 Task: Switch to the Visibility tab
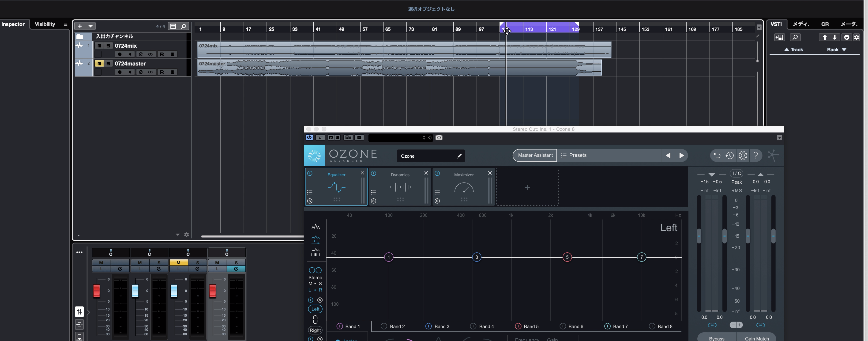click(x=45, y=24)
